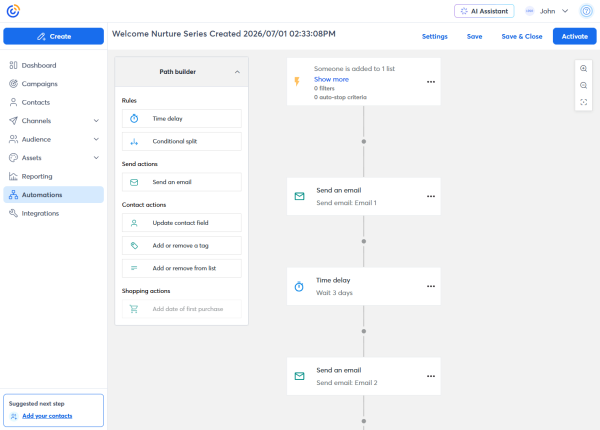
Task: Select Update contact field block
Action: click(182, 223)
